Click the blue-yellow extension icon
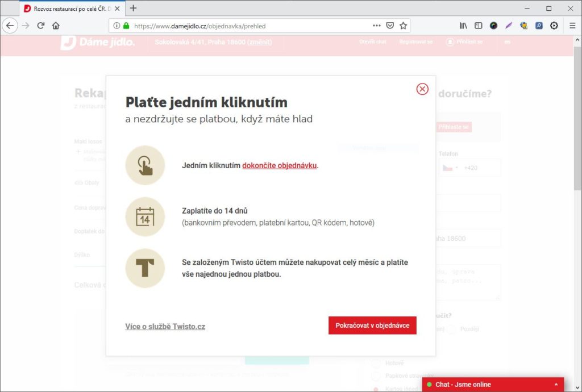 point(523,26)
